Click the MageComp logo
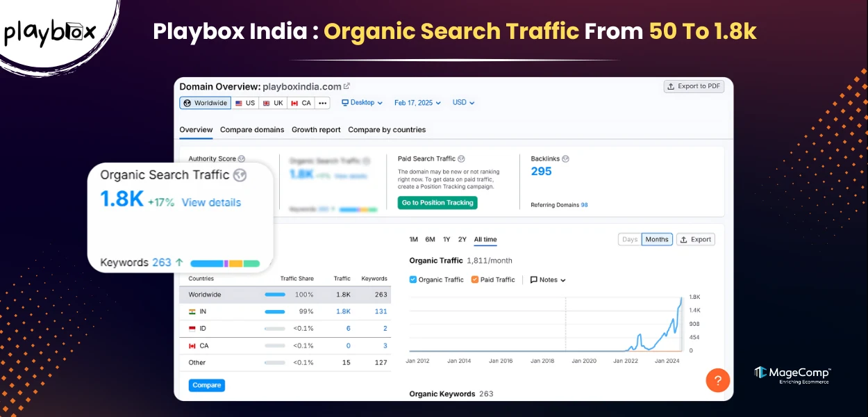This screenshot has width=868, height=417. [x=792, y=375]
